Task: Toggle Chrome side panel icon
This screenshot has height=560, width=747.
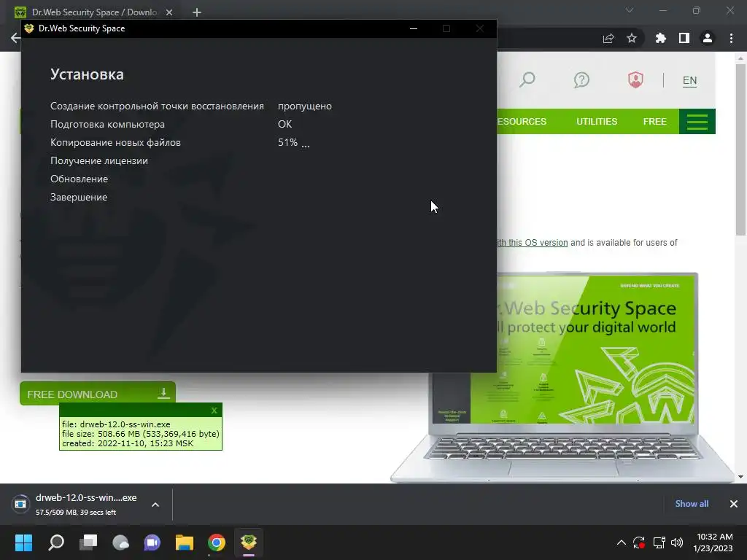Action: coord(684,38)
